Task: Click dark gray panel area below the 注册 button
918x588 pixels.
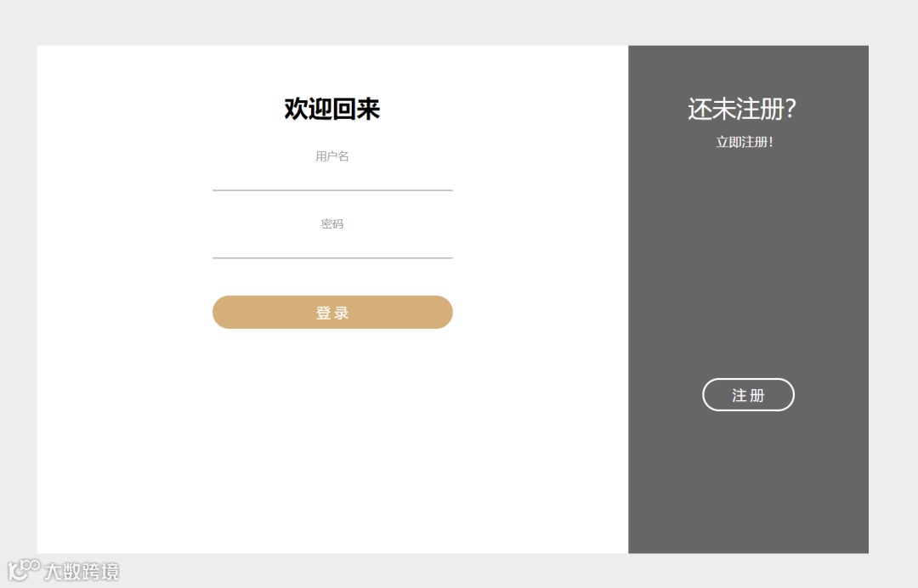Action: [x=748, y=483]
